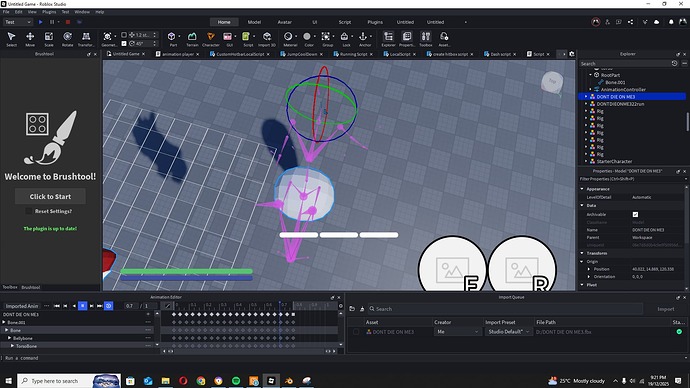Open the Terrain editor
This screenshot has width=690, height=388.
tap(192, 39)
